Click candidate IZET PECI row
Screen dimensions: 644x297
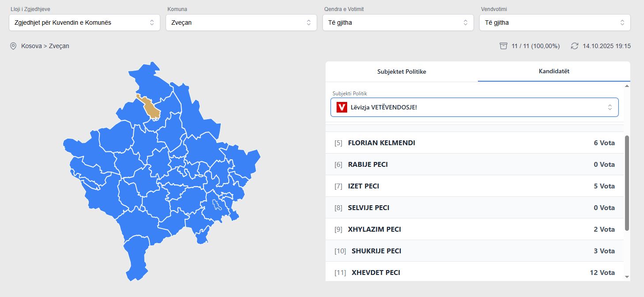pyautogui.click(x=474, y=186)
